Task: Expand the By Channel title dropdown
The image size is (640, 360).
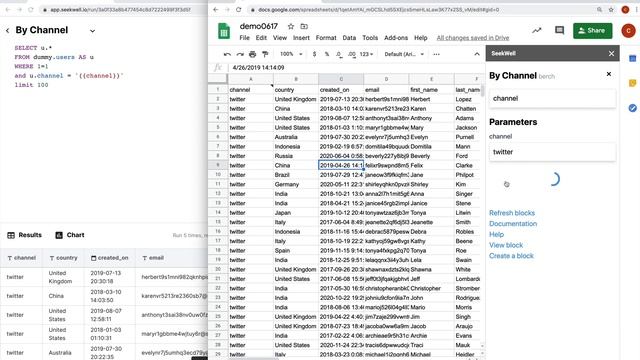Action: (x=93, y=31)
